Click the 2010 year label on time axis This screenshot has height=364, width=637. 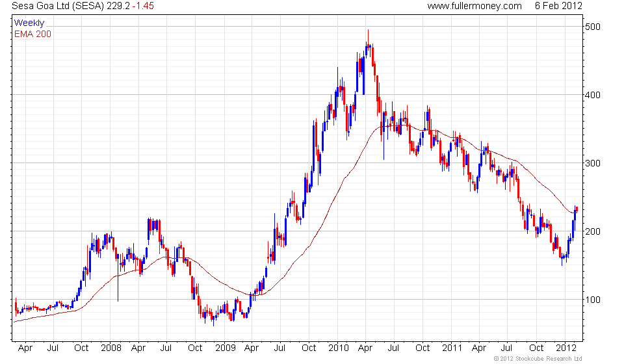(x=339, y=348)
